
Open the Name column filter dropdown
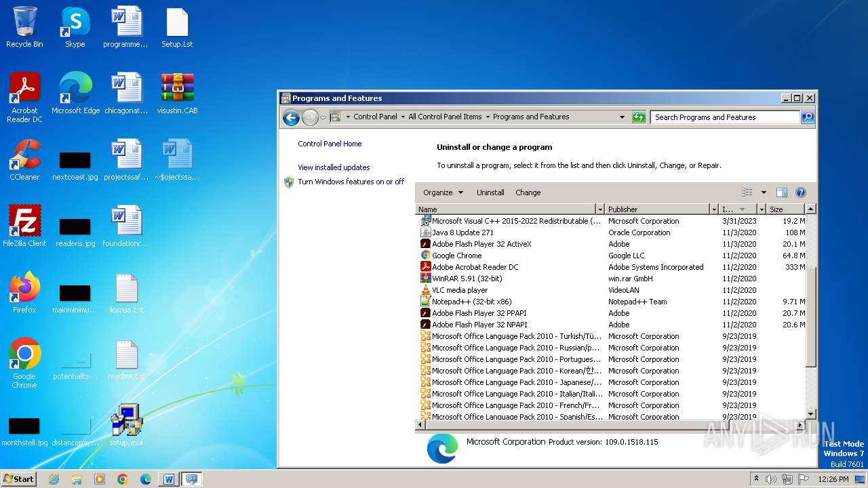point(599,209)
